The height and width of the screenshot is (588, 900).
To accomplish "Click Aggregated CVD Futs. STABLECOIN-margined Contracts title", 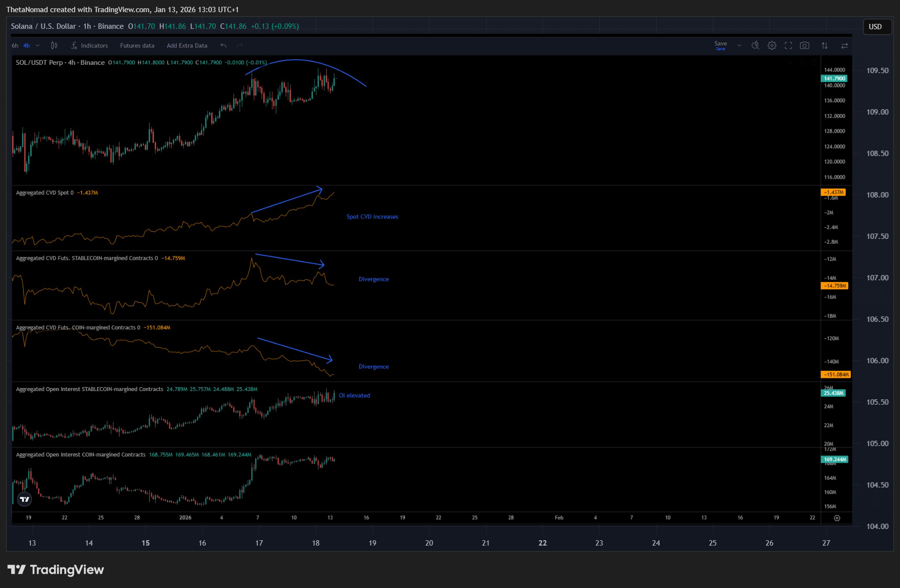I will click(x=87, y=258).
